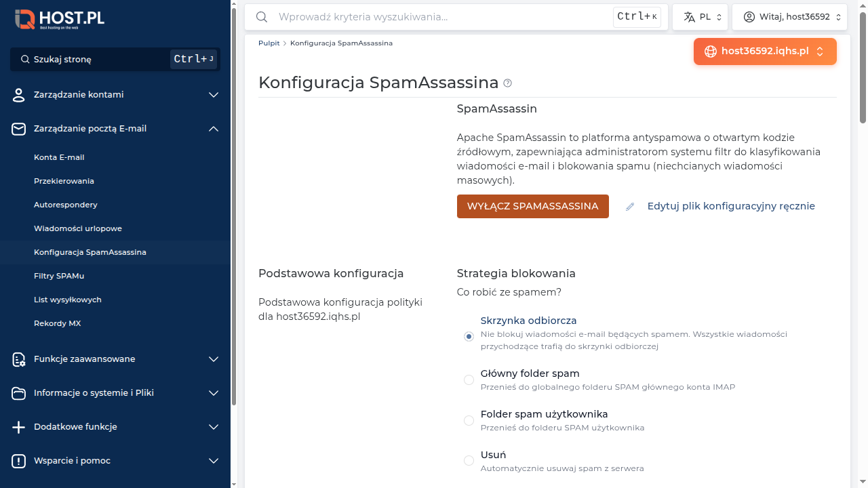Click the Wprowadź kryteria wyszukiwania search field
The image size is (868, 488).
tap(456, 17)
